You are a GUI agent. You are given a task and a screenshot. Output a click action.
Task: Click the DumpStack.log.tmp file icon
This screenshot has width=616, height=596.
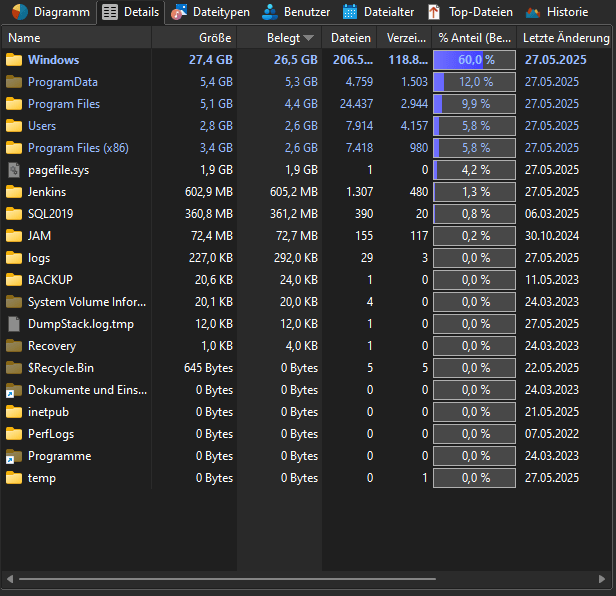tap(14, 324)
